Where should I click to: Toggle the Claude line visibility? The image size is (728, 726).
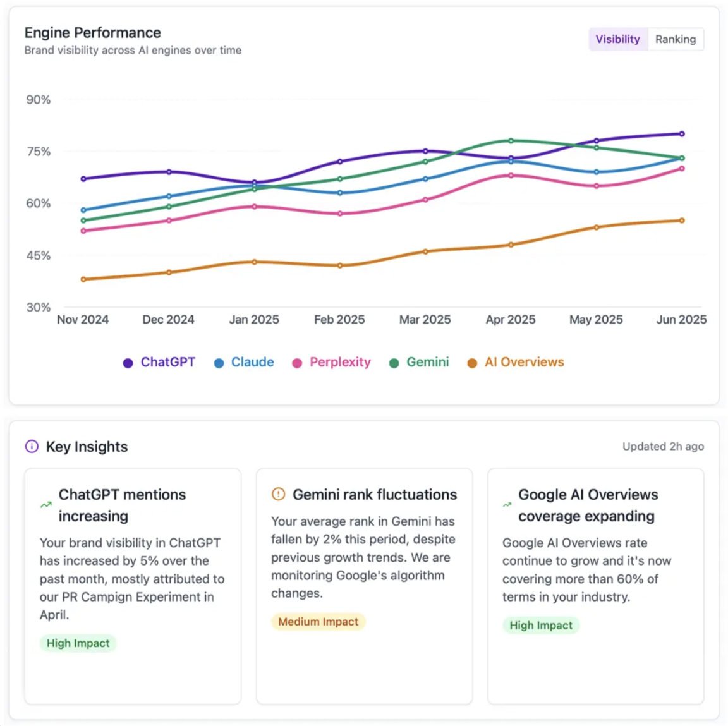point(244,362)
